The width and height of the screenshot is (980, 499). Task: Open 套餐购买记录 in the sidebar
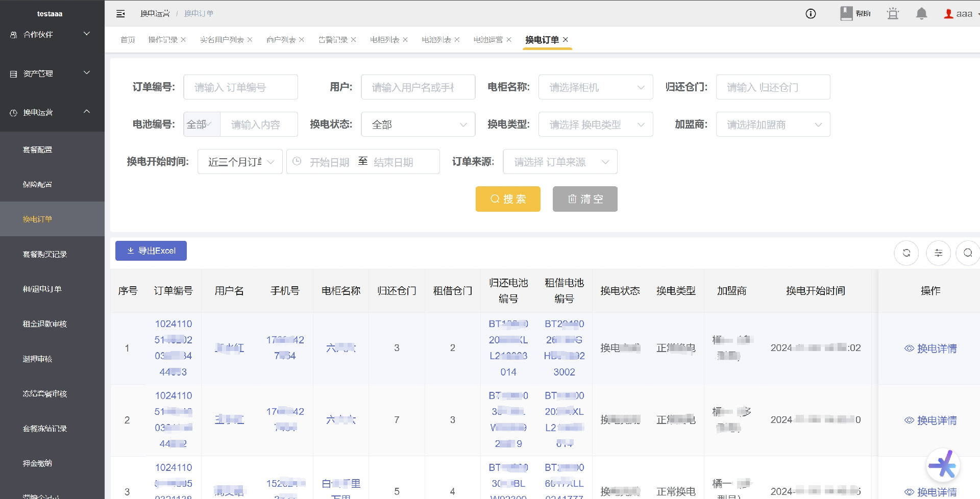(x=52, y=254)
